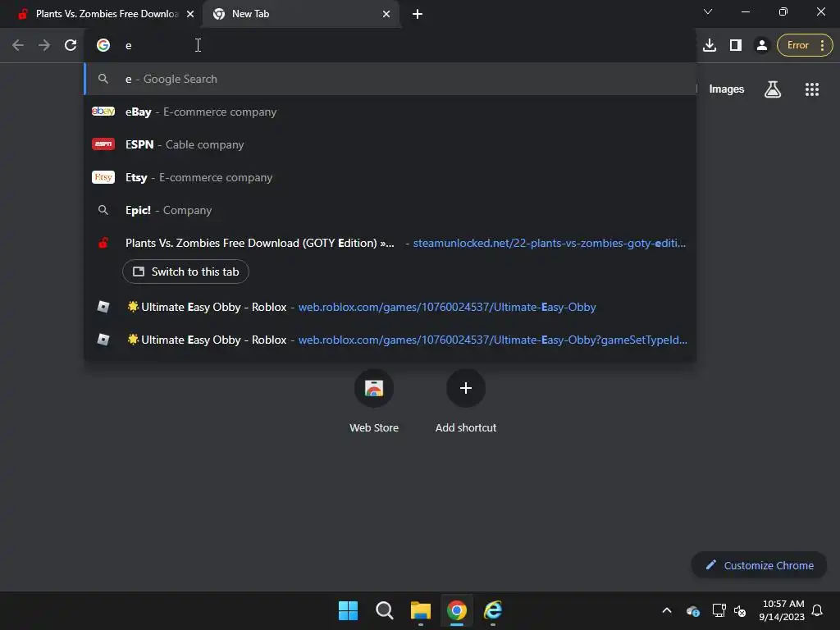Click the ESPN logo icon

coord(103,144)
